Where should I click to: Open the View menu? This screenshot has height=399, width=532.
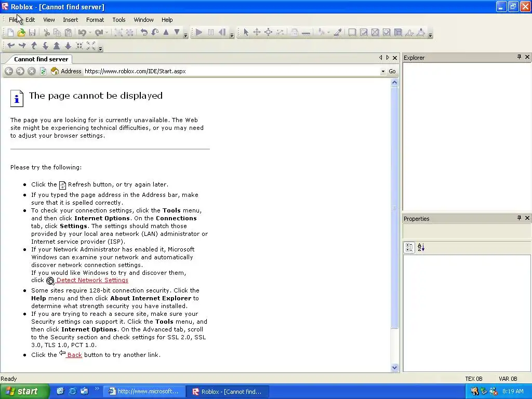coord(49,20)
